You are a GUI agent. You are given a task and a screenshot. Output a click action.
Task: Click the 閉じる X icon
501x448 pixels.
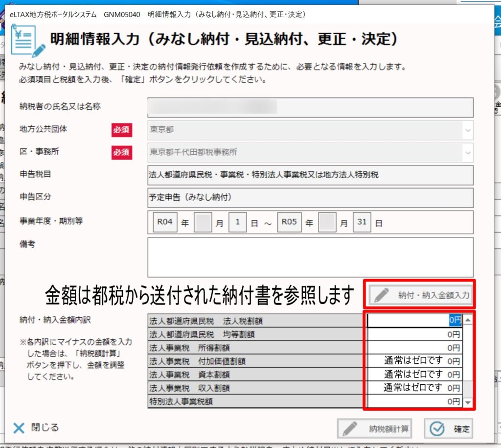click(x=19, y=428)
